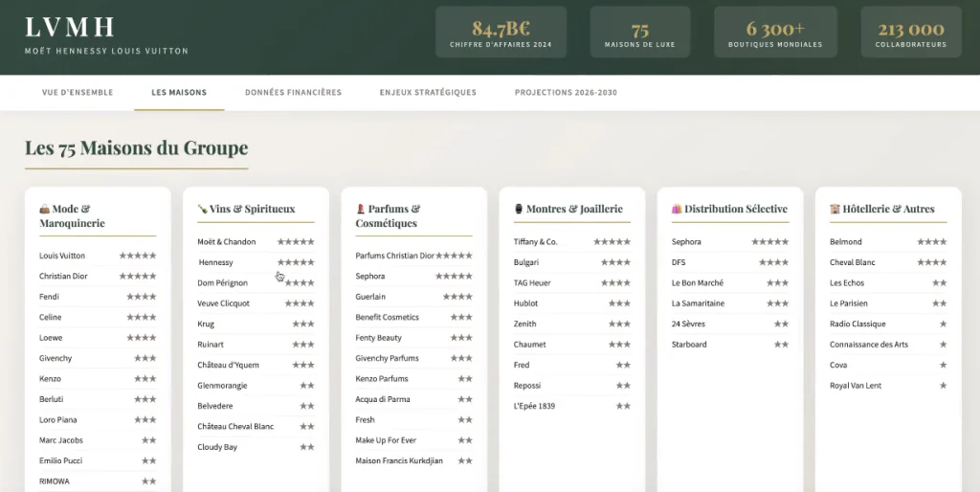980x492 pixels.
Task: Click the 6 300+ Boutiques mondiales card
Action: click(775, 32)
